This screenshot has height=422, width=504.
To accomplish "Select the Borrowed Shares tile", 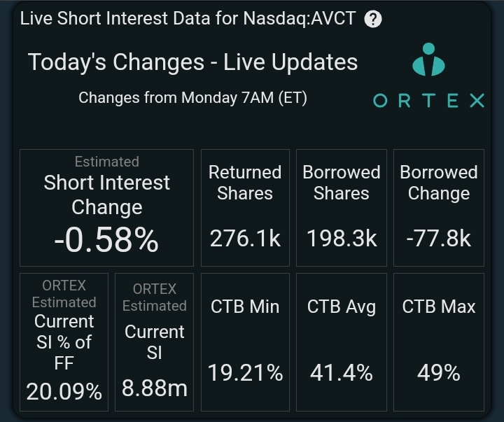I will (341, 207).
